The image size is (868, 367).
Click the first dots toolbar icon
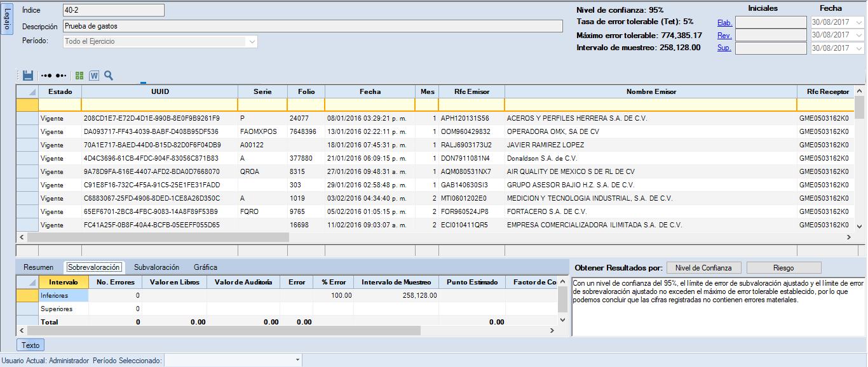[x=46, y=75]
